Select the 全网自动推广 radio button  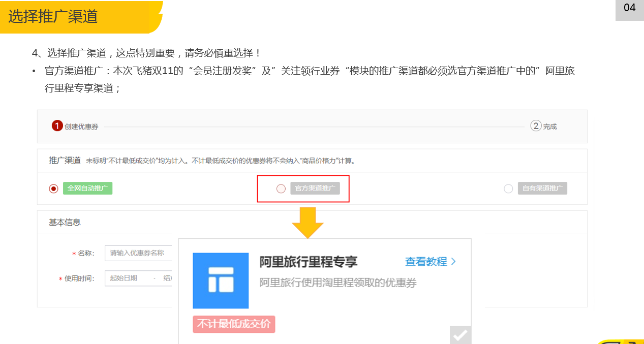point(53,189)
